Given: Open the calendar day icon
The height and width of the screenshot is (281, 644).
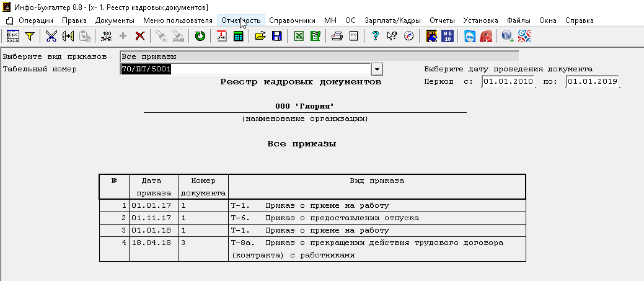Looking at the screenshot, I should pyautogui.click(x=221, y=36).
